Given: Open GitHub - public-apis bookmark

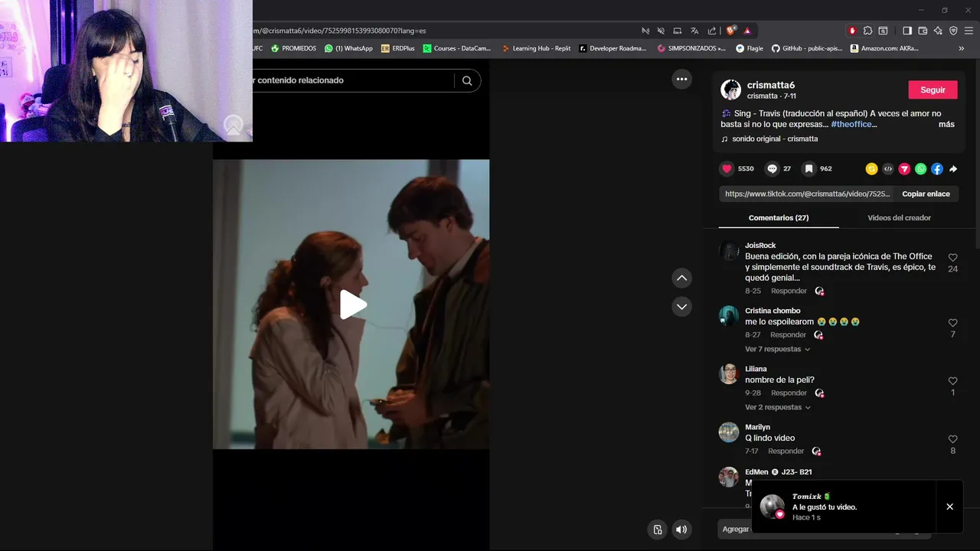Looking at the screenshot, I should pos(807,48).
